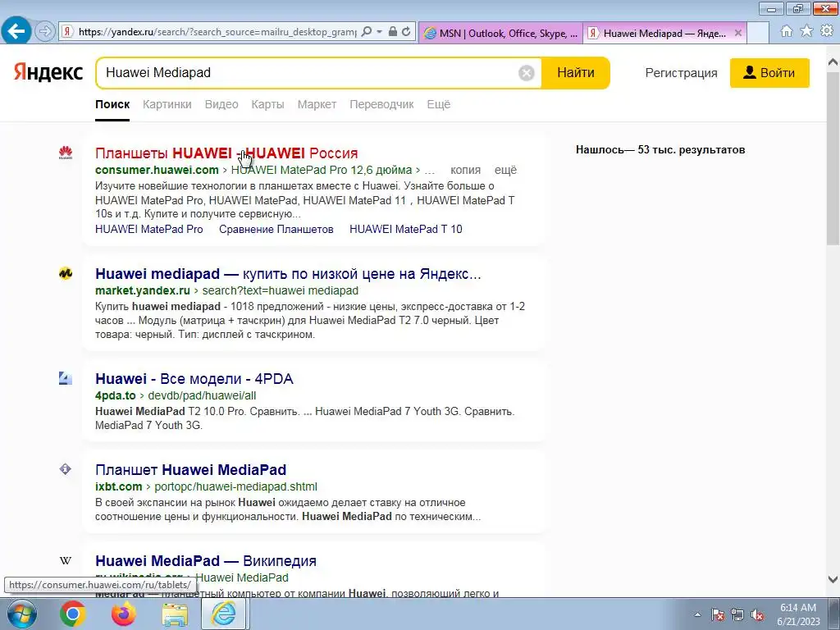The image size is (840, 630).
Task: Click the ixbt.com green URL
Action: pyautogui.click(x=118, y=487)
